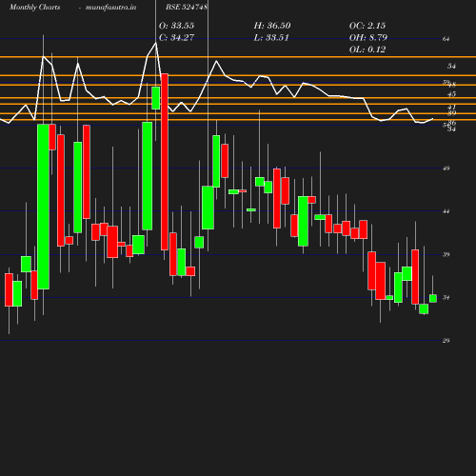This screenshot has width=476, height=476.
Task: Select the close value "C: 34.27"
Action: coord(176,37)
